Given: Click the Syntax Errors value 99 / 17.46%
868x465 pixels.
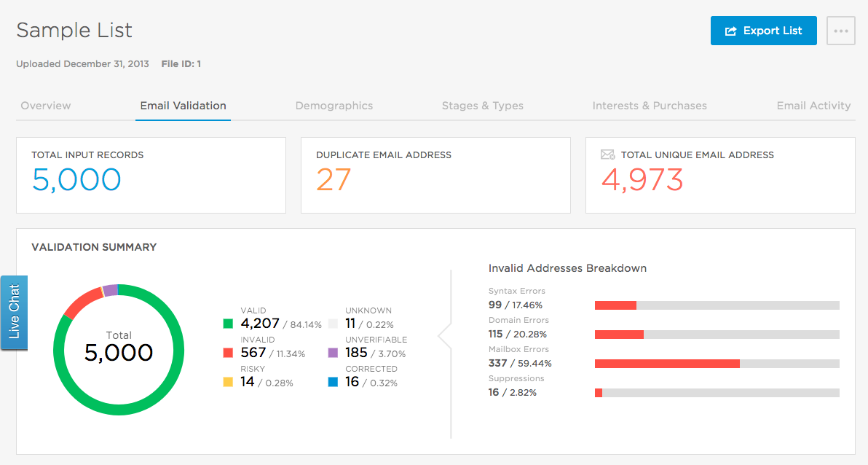Looking at the screenshot, I should [516, 305].
